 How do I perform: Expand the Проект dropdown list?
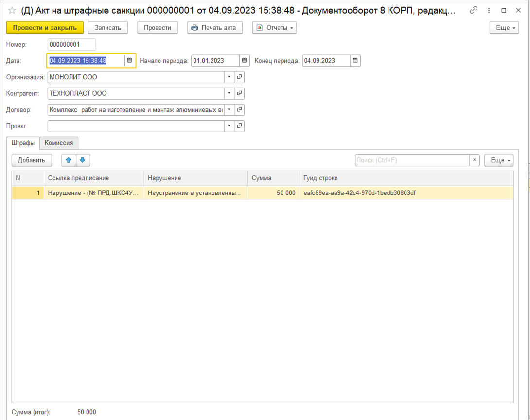coord(229,126)
